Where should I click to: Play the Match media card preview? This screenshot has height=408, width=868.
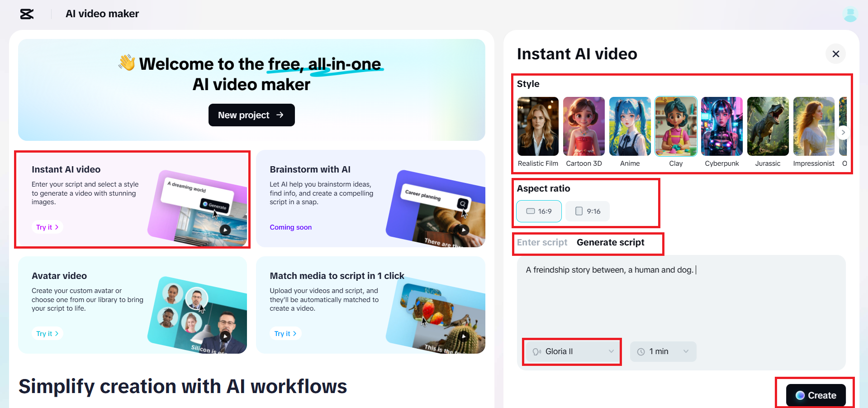463,336
